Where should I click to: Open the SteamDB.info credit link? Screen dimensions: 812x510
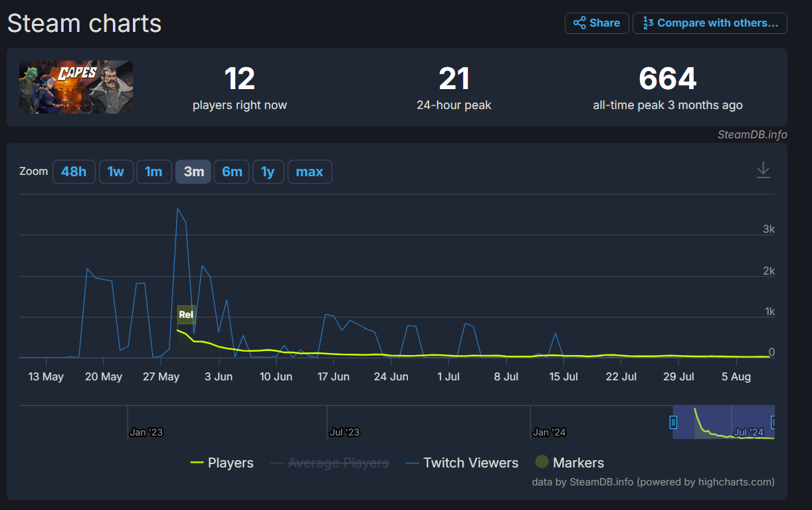point(752,134)
